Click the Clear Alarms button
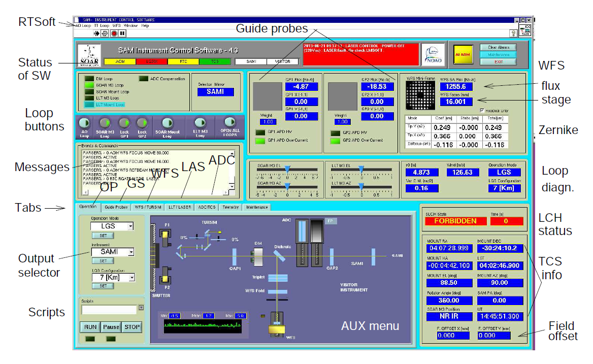The image size is (593, 364). pos(499,47)
